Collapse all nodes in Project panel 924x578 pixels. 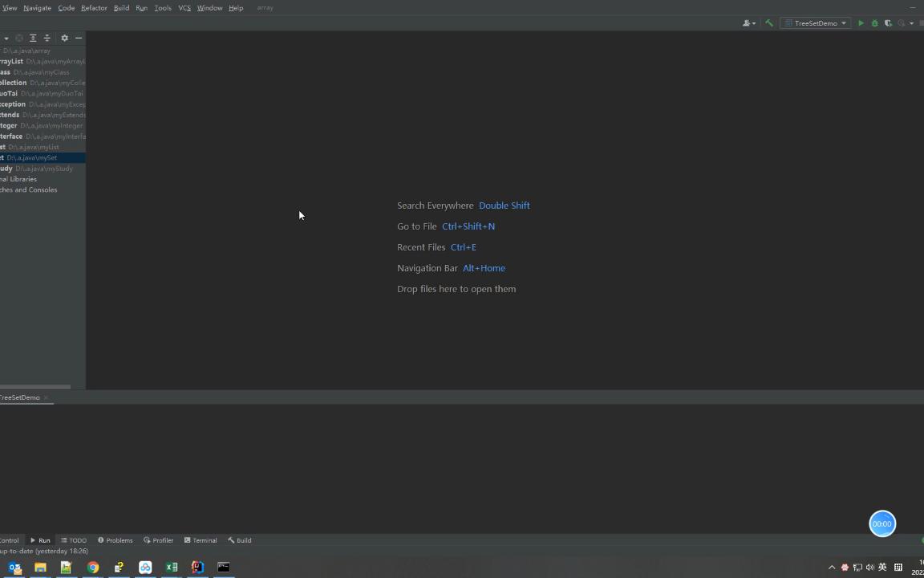click(x=47, y=38)
